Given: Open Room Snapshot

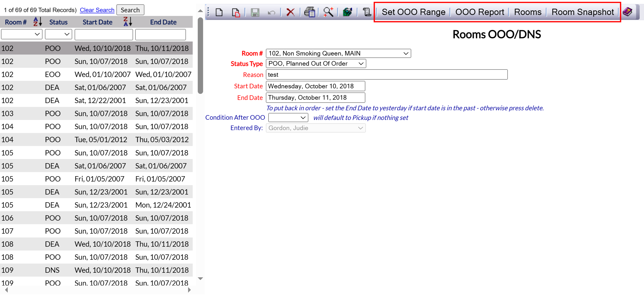Looking at the screenshot, I should (x=582, y=12).
